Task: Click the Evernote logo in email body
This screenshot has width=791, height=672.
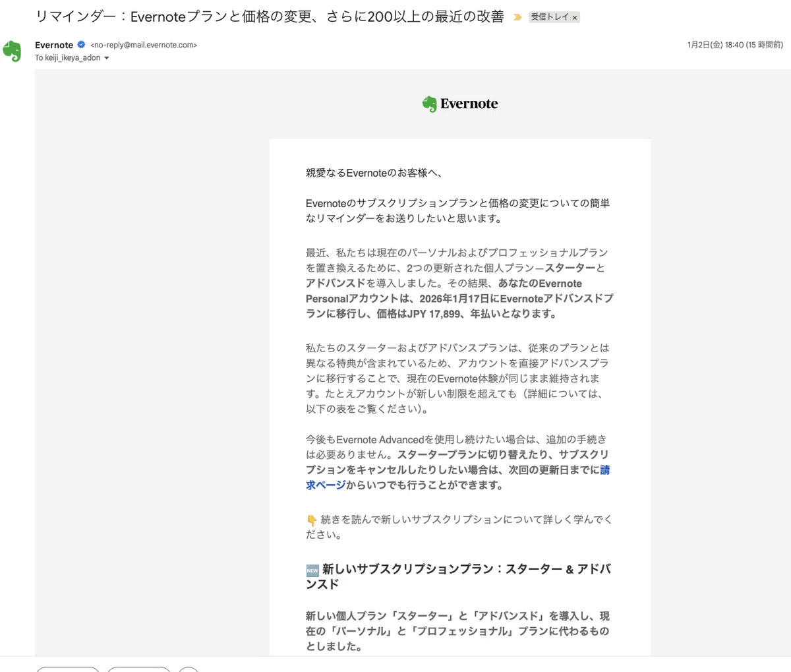Action: click(460, 104)
